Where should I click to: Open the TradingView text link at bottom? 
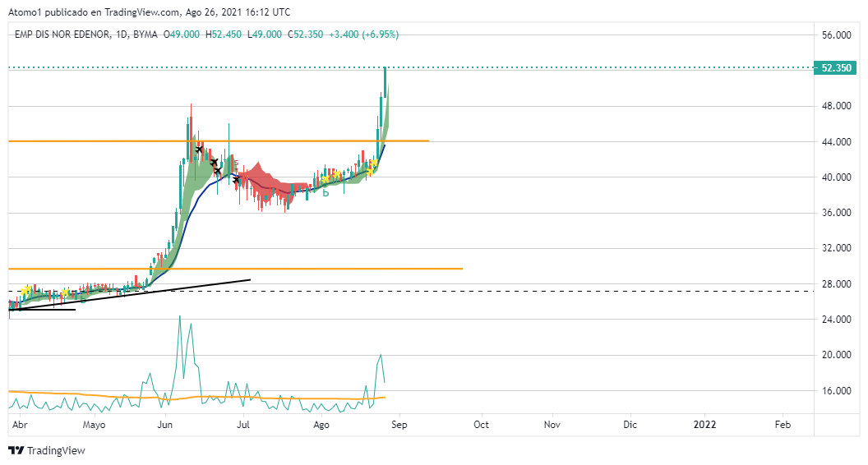click(x=56, y=450)
